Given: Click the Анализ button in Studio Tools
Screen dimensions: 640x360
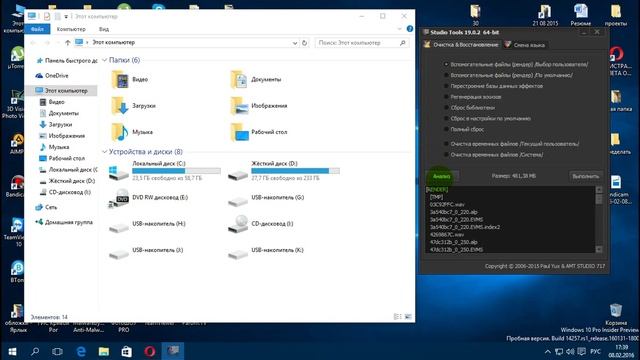Looking at the screenshot, I should coord(442,176).
